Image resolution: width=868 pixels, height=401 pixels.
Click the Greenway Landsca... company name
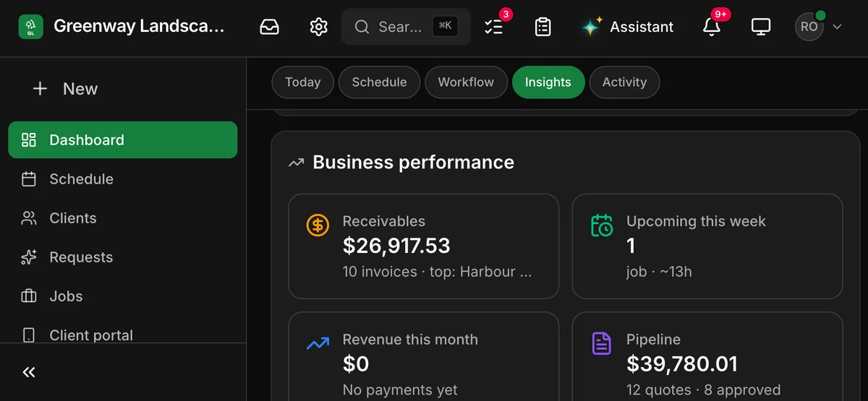tap(140, 27)
